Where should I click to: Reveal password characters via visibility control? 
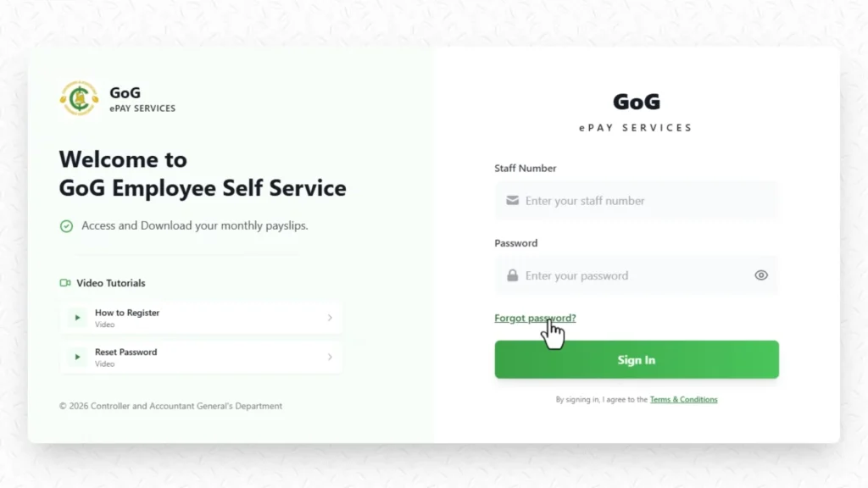pos(760,275)
